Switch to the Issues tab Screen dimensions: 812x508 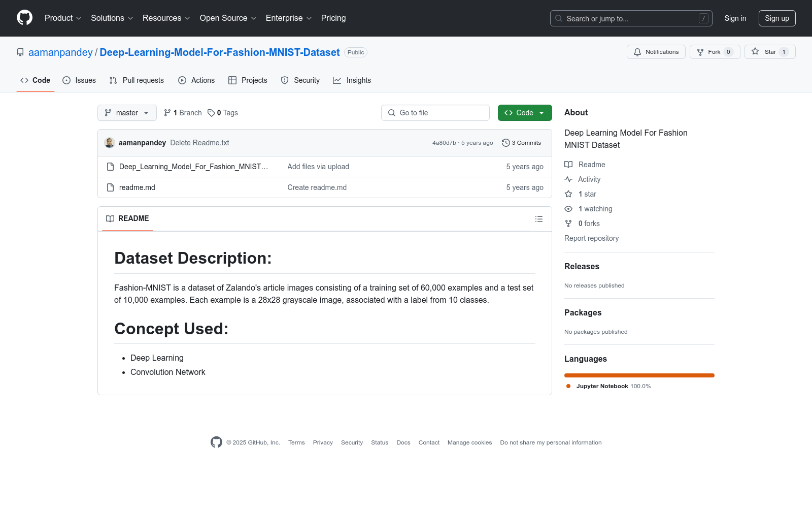point(79,80)
